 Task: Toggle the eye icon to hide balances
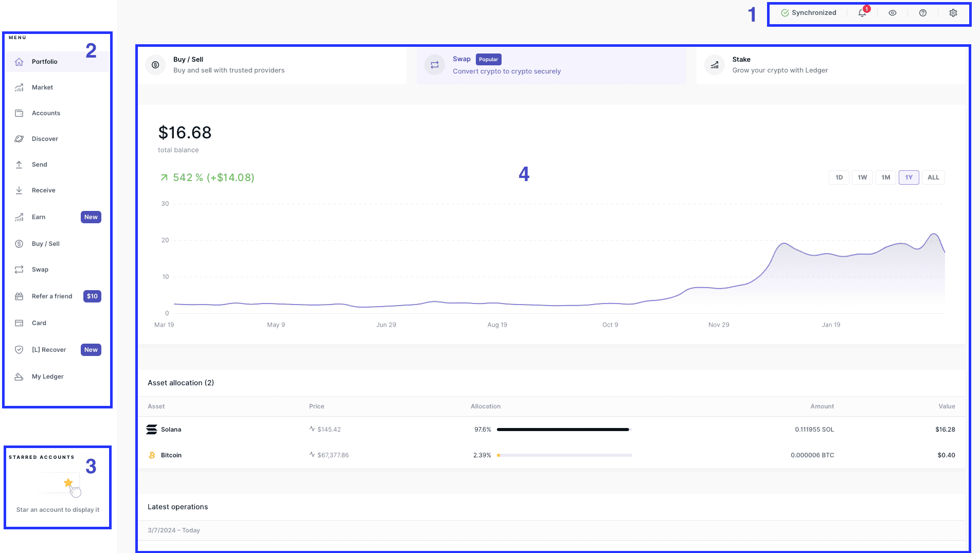[893, 13]
